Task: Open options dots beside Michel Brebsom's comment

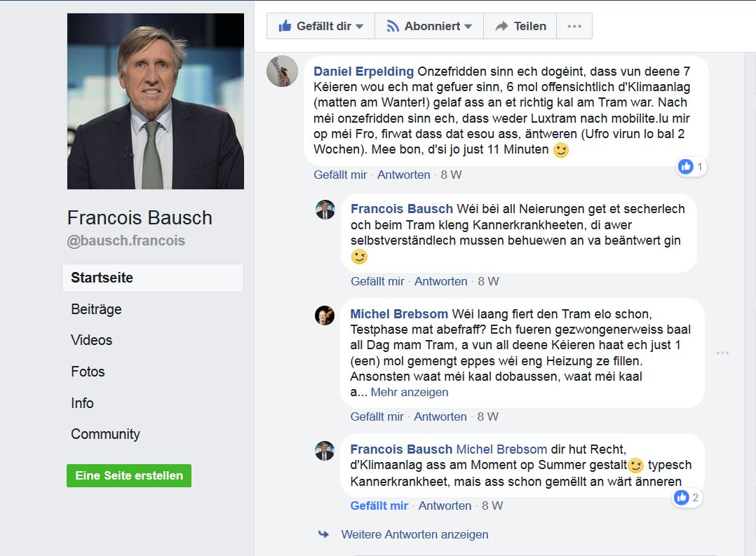Action: [x=722, y=353]
